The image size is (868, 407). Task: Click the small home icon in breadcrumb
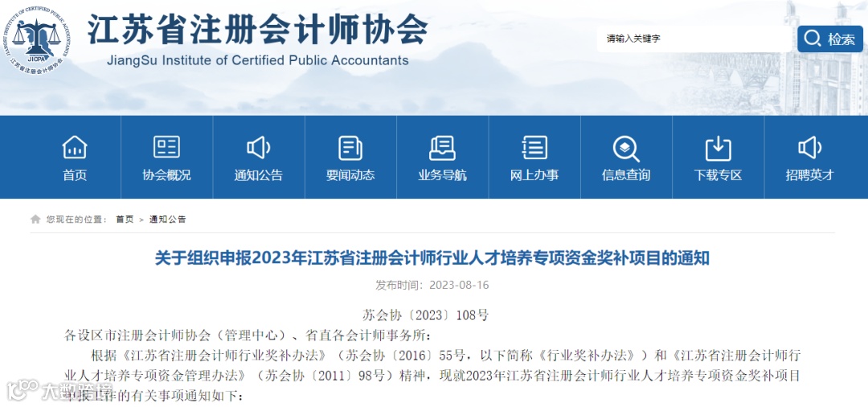(35, 220)
